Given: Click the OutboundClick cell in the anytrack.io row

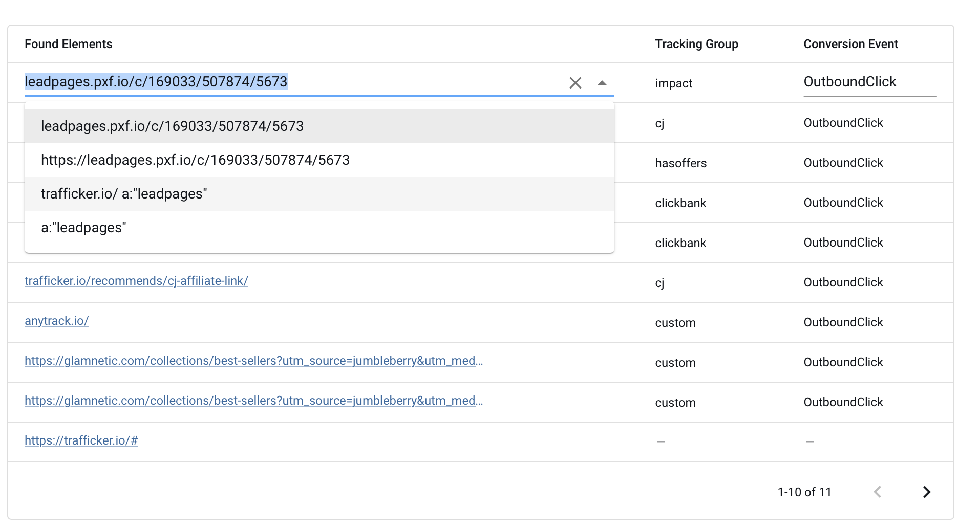Looking at the screenshot, I should (843, 322).
